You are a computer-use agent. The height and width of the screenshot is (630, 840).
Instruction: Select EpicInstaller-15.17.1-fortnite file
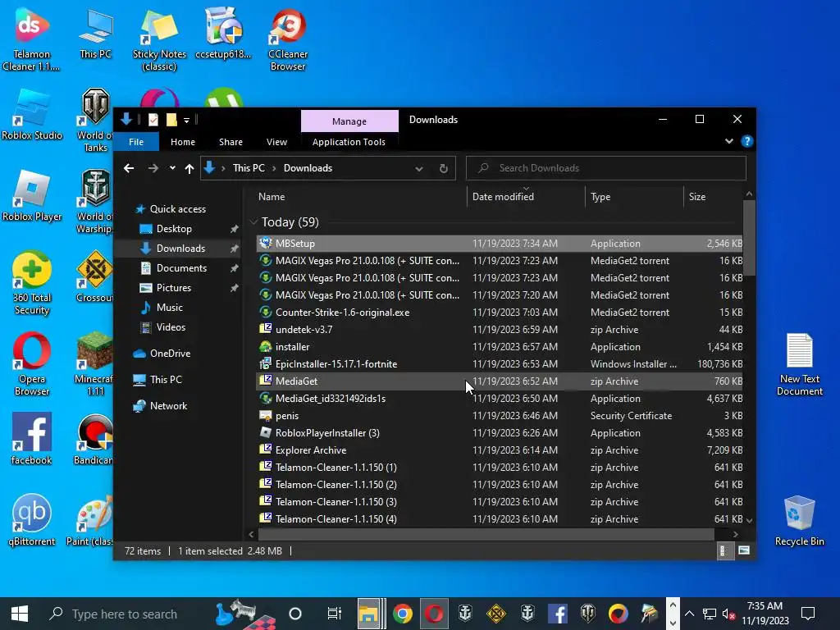(x=500, y=363)
